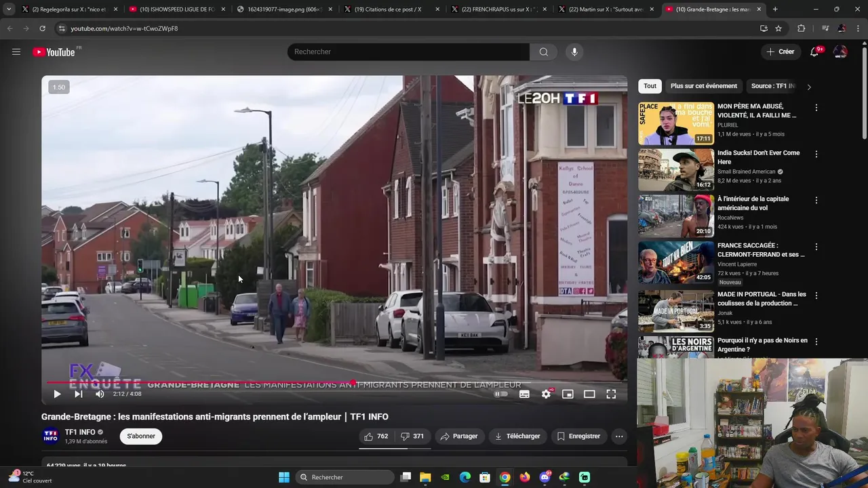Click the search magnifier button
The image size is (868, 488).
pos(544,52)
